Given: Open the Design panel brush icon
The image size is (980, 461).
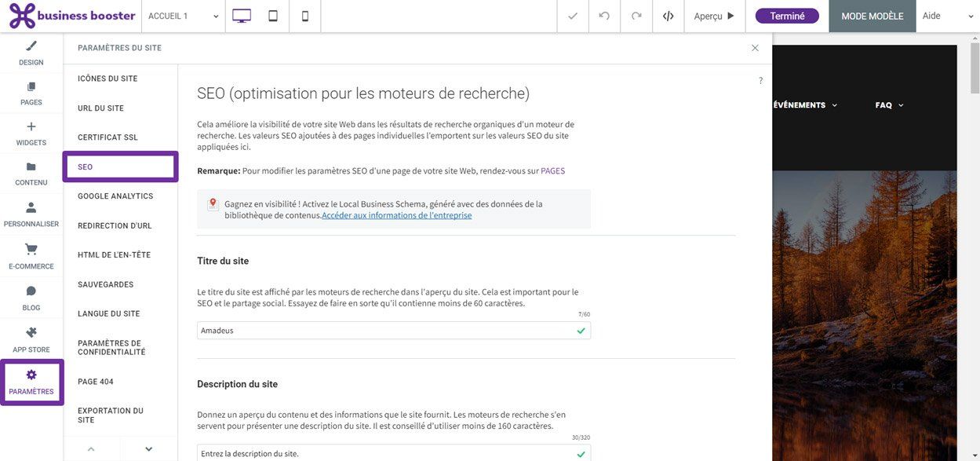Looking at the screenshot, I should click(x=31, y=46).
